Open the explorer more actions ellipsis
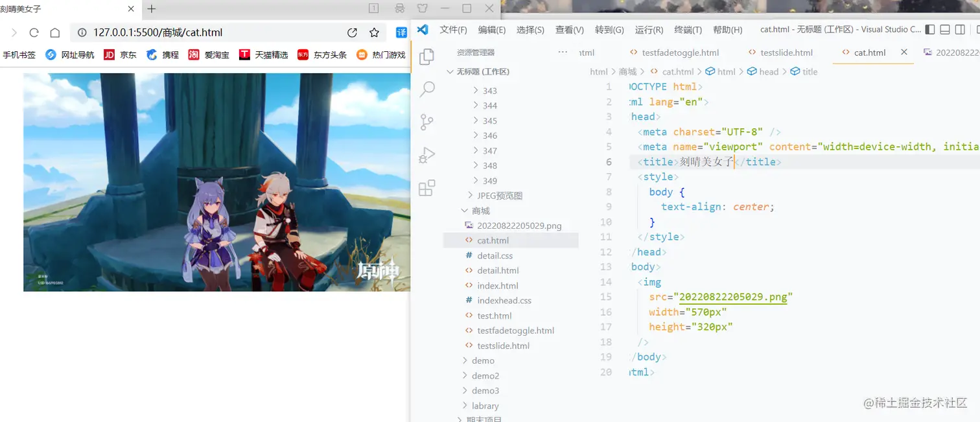The width and height of the screenshot is (980, 422). click(x=563, y=53)
